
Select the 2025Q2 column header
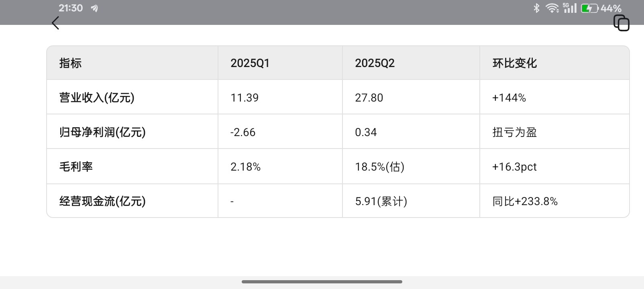(375, 63)
